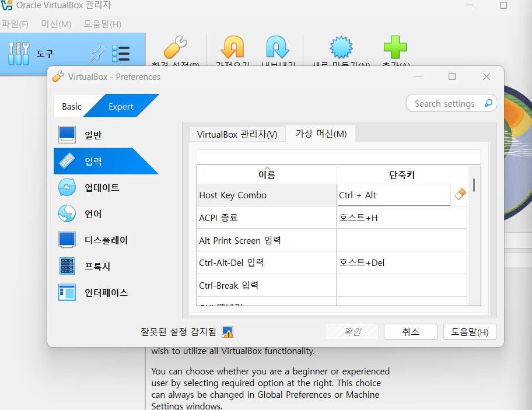Close the Preferences dialog
Image resolution: width=532 pixels, height=410 pixels.
pyautogui.click(x=486, y=76)
